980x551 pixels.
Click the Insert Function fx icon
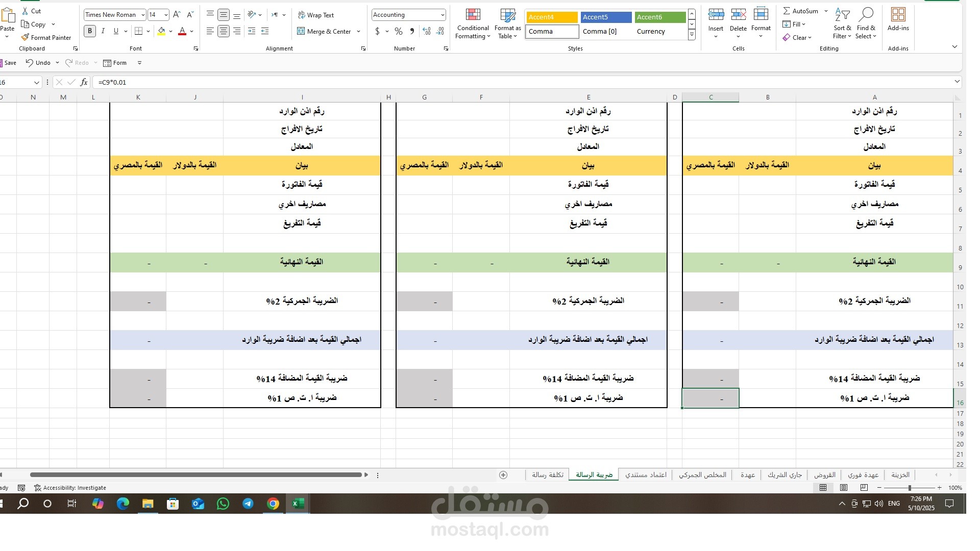click(84, 82)
